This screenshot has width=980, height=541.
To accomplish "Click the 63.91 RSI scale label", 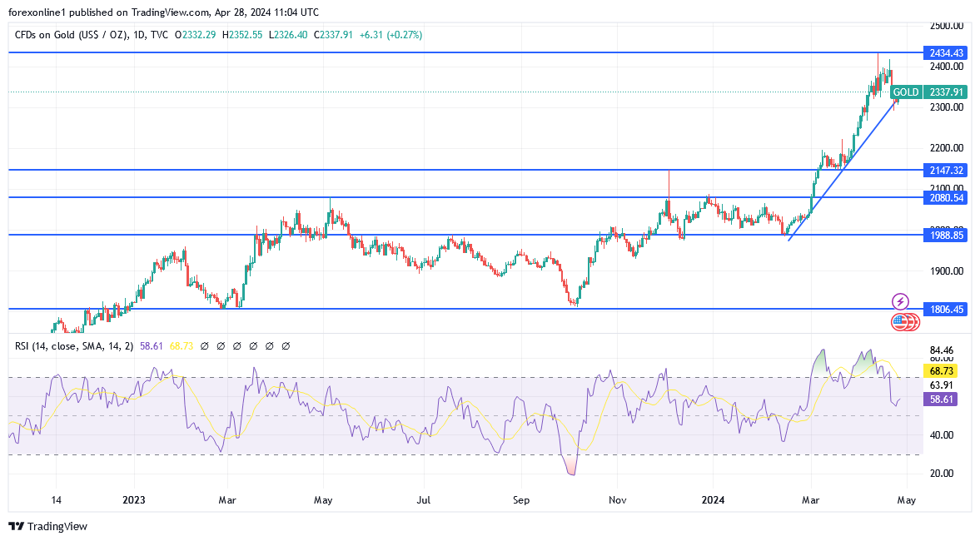I will point(941,385).
